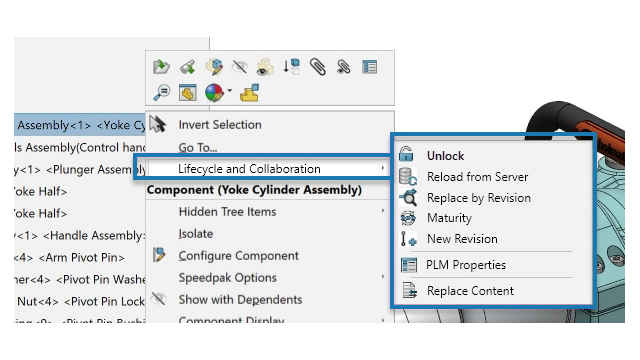Choose Isolate from the context menu

pyautogui.click(x=196, y=233)
